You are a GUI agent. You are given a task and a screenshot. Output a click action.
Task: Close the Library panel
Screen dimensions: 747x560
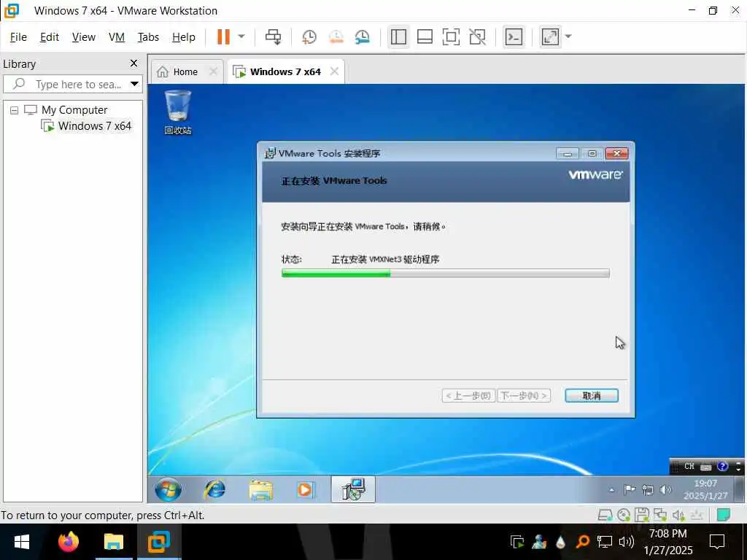point(134,63)
